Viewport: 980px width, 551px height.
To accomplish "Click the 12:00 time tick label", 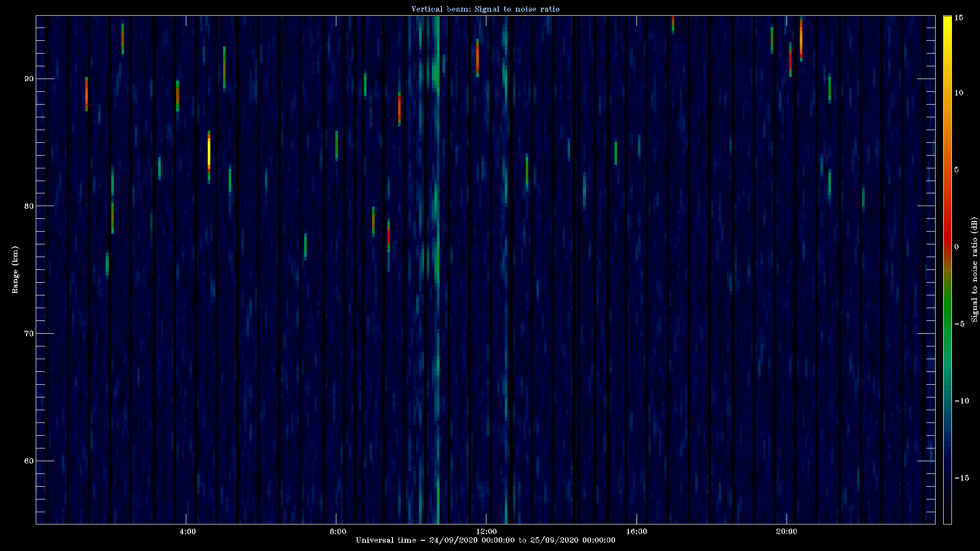I will (486, 532).
